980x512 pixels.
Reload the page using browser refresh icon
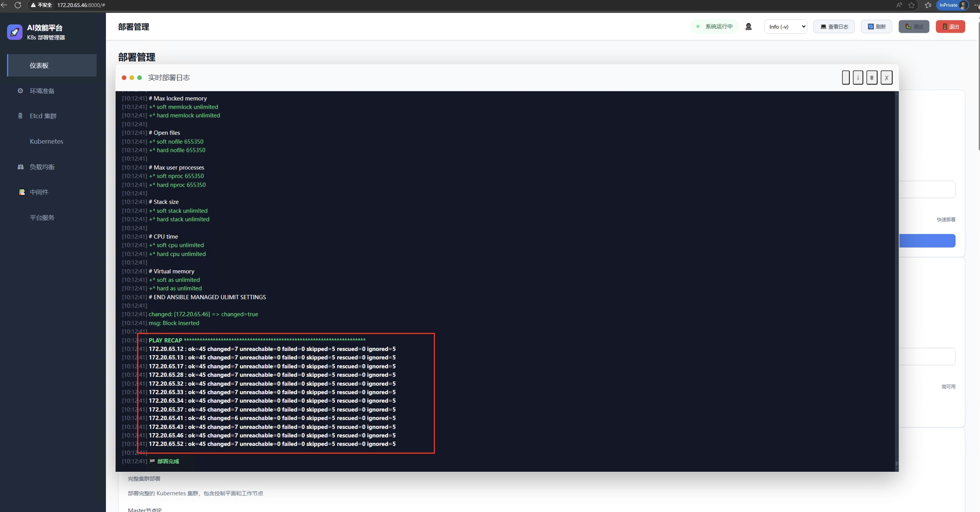18,5
